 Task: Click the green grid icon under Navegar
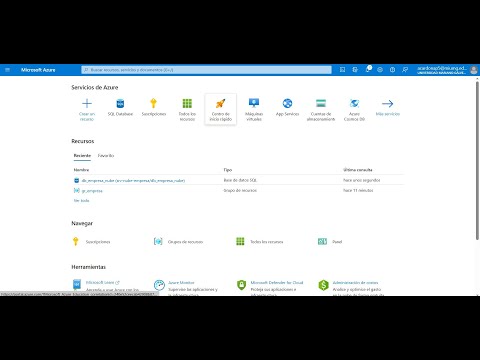coord(240,241)
